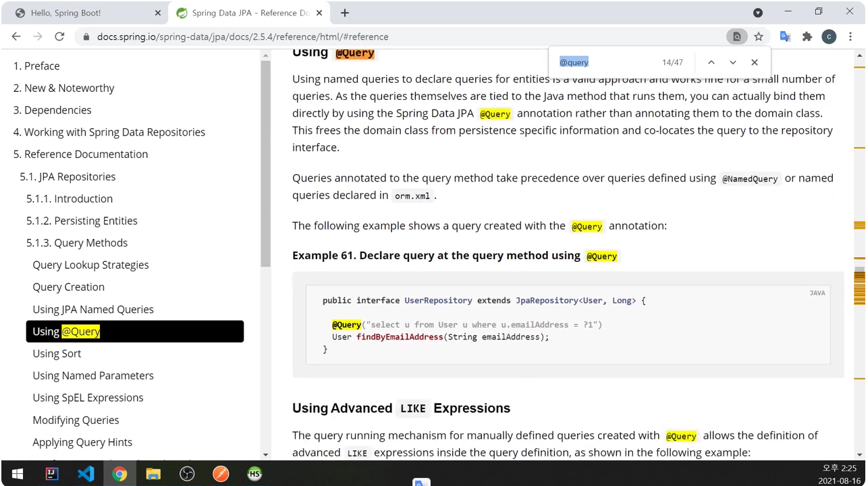Click the @query find text field

[604, 62]
